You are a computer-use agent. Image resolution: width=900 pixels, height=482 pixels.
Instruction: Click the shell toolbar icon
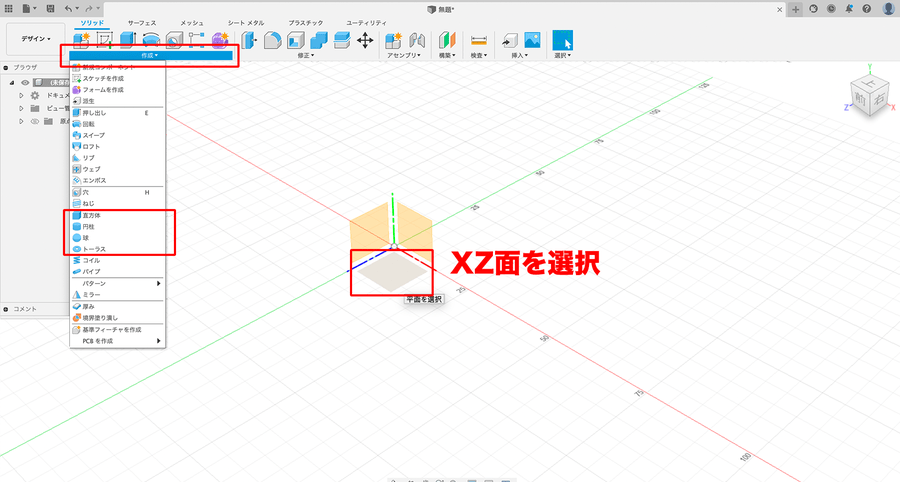coord(296,40)
